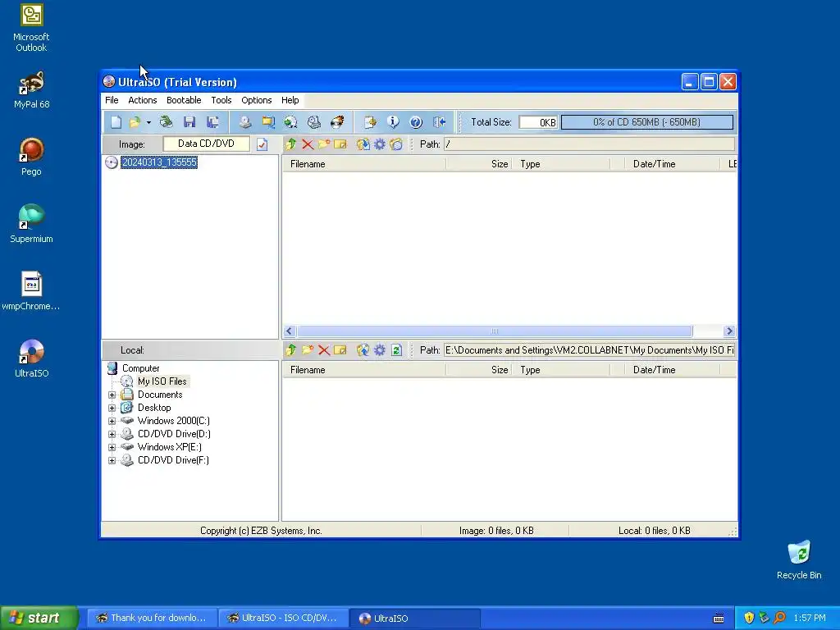Expand the Documents tree node
Image resolution: width=840 pixels, height=630 pixels.
[x=112, y=395]
